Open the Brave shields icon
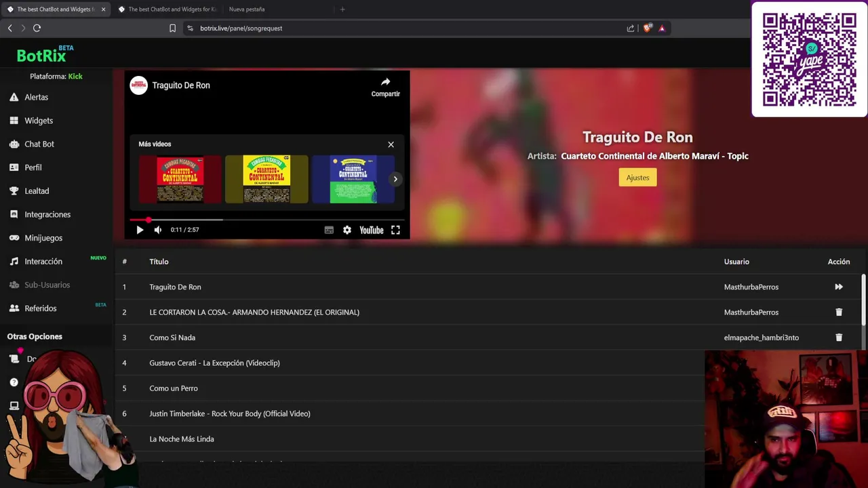This screenshot has width=868, height=488. click(x=647, y=28)
